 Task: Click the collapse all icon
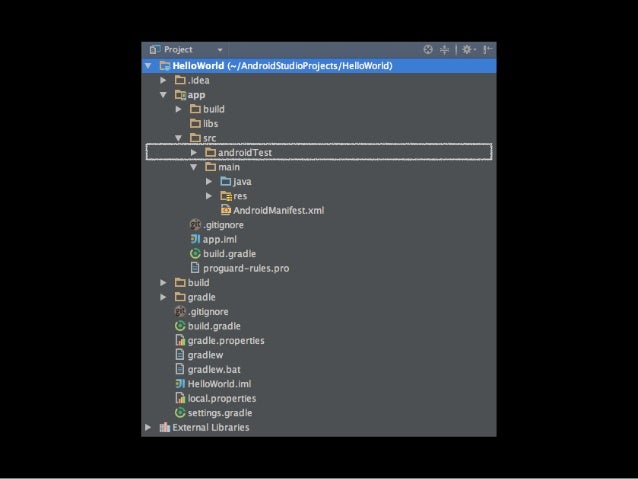(444, 50)
